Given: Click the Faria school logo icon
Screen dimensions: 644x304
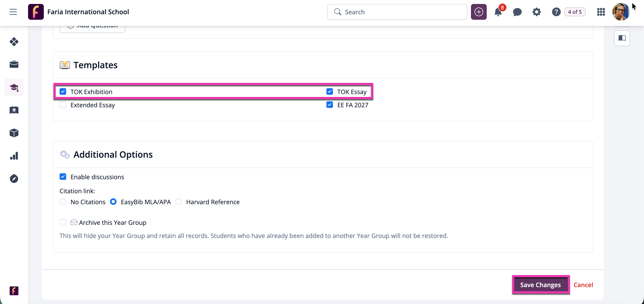Looking at the screenshot, I should click(x=36, y=12).
